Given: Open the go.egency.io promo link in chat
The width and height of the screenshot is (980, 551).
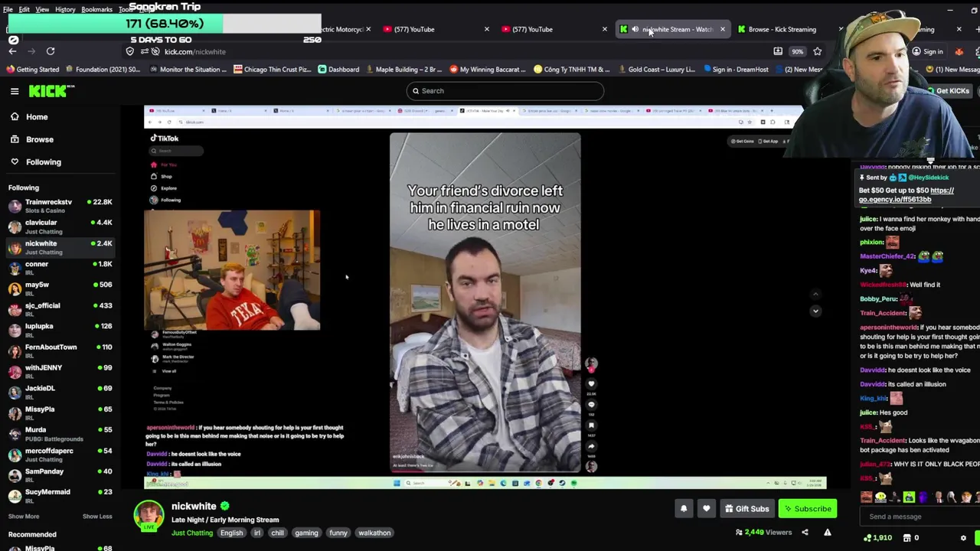Looking at the screenshot, I should (x=906, y=195).
